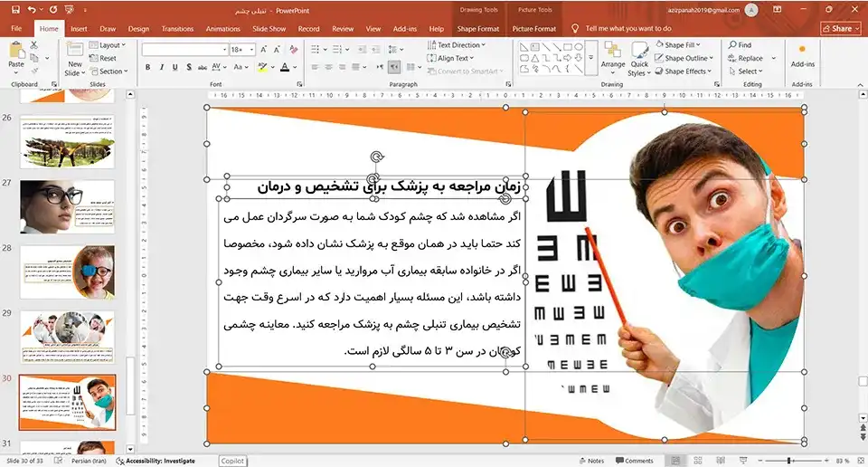Insert a New Slide

(75, 59)
